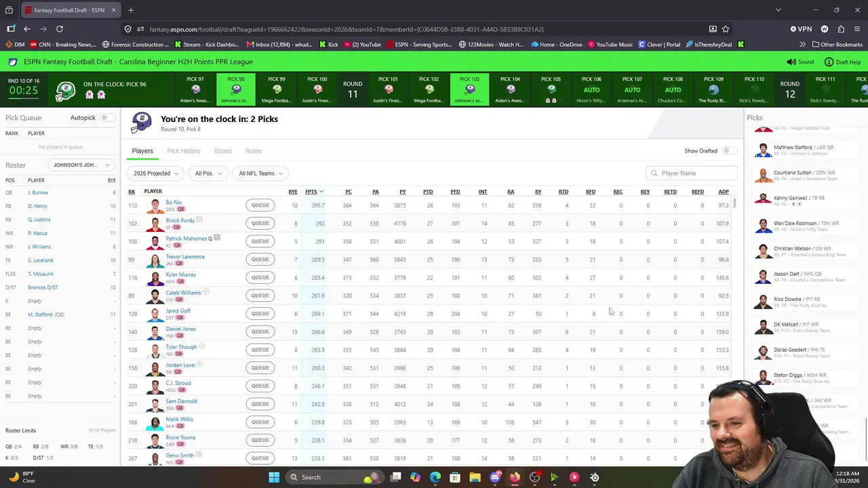This screenshot has width=868, height=488.
Task: Click the Sound speaker icon
Action: (791, 62)
